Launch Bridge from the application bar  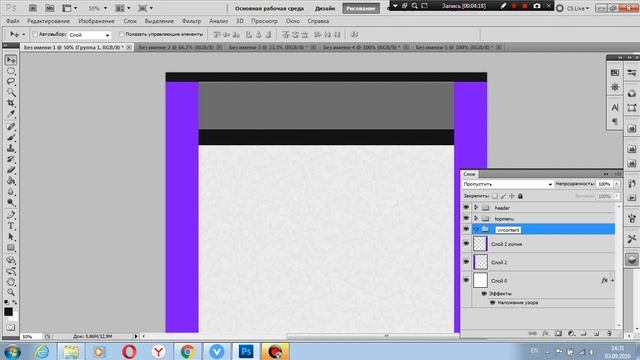(x=33, y=8)
